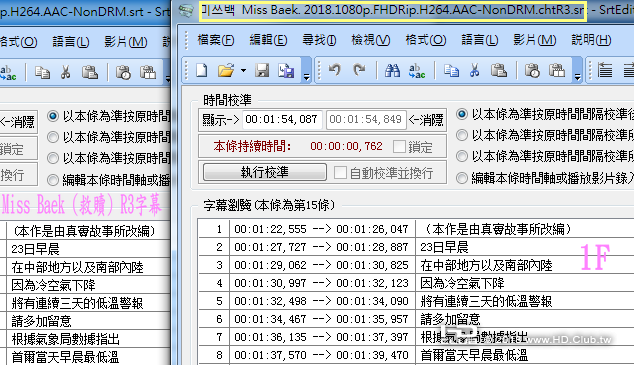Copy icon in front window toolbar
The height and width of the screenshot is (365, 634).
click(451, 71)
